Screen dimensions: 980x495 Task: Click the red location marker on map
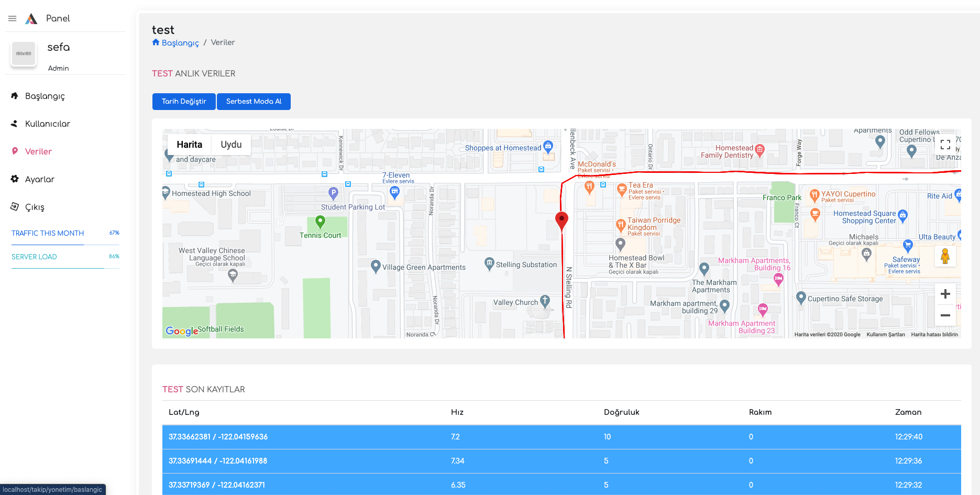(x=561, y=221)
